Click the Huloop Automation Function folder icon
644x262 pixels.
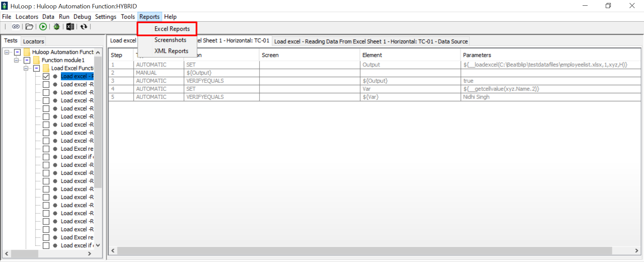[x=27, y=52]
